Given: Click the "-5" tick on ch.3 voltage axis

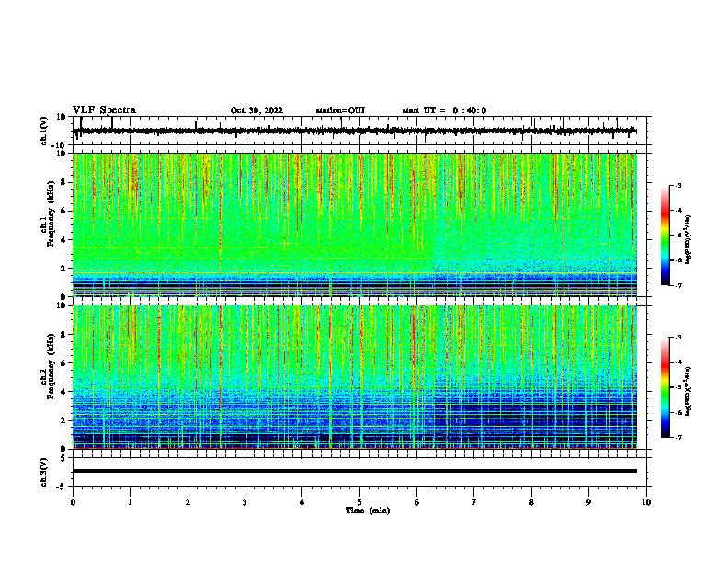Looking at the screenshot, I should tap(63, 487).
